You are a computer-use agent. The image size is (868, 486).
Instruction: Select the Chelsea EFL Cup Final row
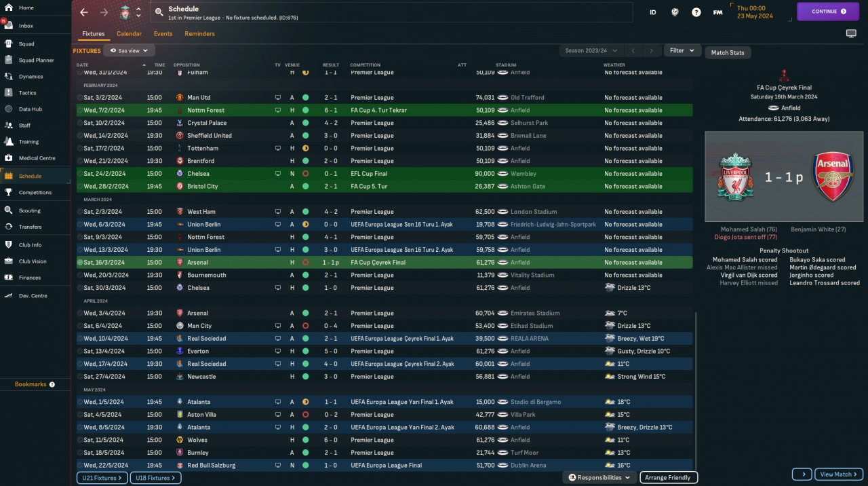coord(384,174)
